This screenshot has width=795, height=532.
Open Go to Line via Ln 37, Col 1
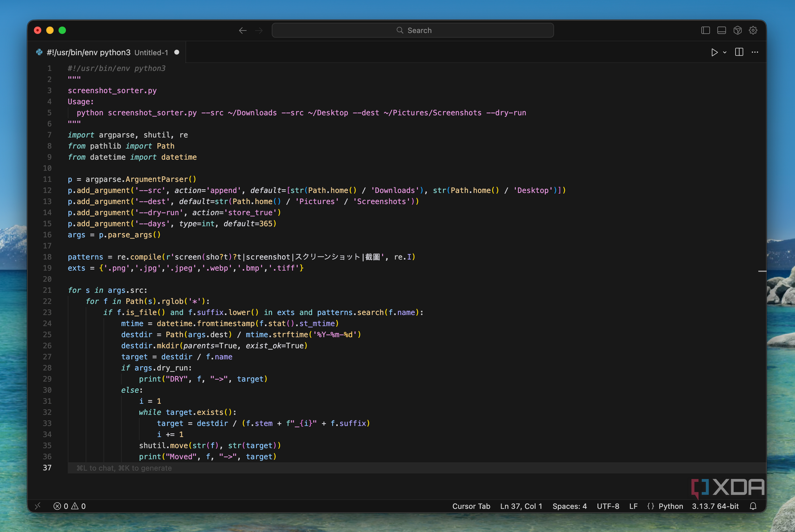click(521, 506)
